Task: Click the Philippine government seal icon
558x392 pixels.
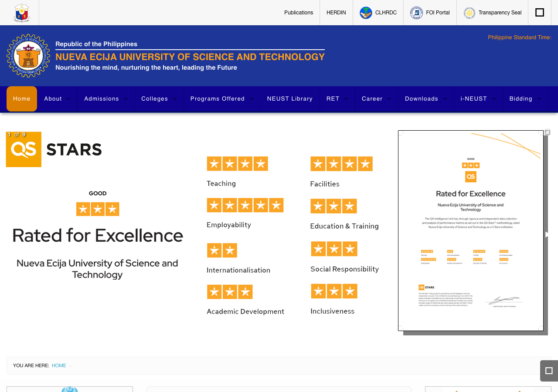Action: pyautogui.click(x=22, y=13)
